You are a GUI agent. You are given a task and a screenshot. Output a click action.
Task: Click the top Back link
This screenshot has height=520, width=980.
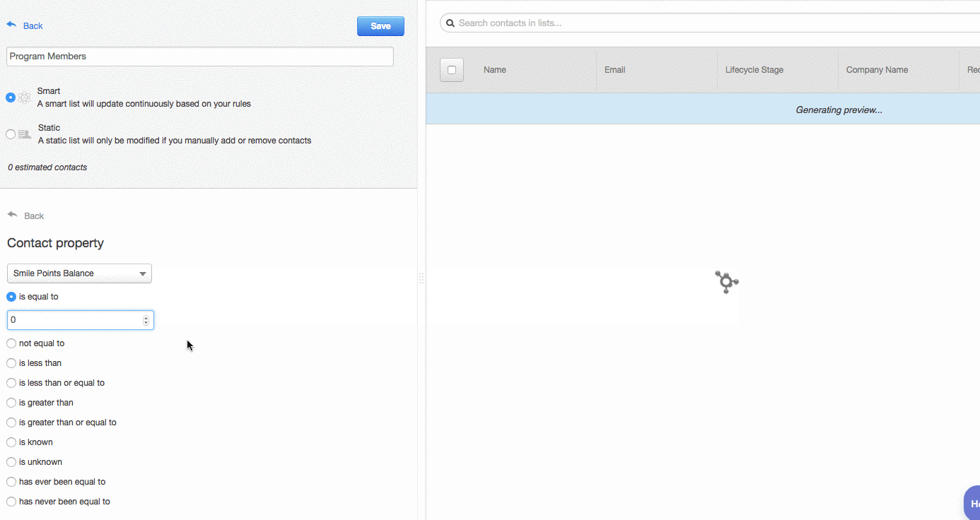point(33,26)
